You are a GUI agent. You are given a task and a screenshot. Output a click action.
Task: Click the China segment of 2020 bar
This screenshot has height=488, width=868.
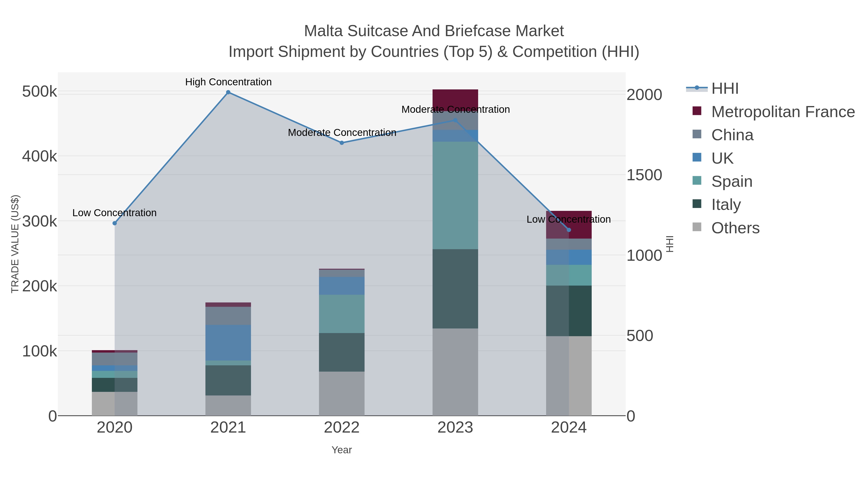point(115,359)
